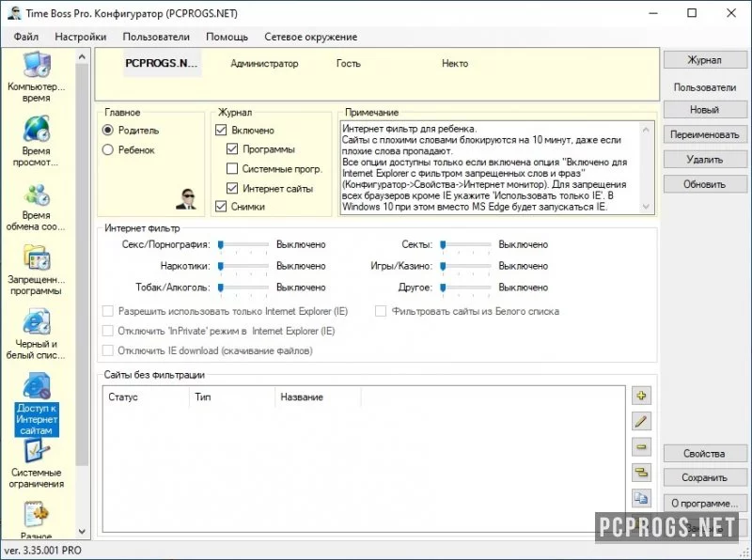Click the Другое filter slider

[x=465, y=288]
